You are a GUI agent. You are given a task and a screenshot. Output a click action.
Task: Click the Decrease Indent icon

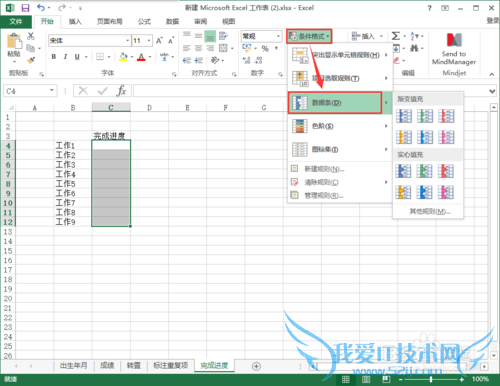(187, 60)
